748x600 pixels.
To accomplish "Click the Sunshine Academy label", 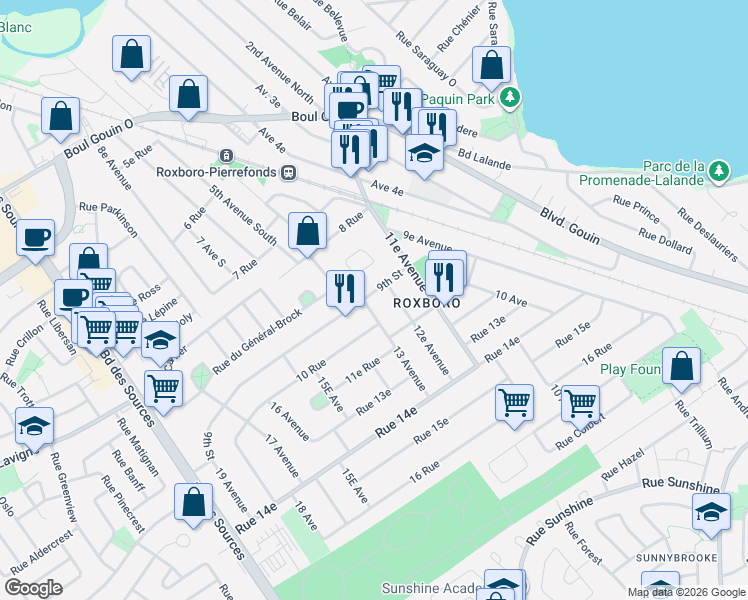I will pos(433,589).
